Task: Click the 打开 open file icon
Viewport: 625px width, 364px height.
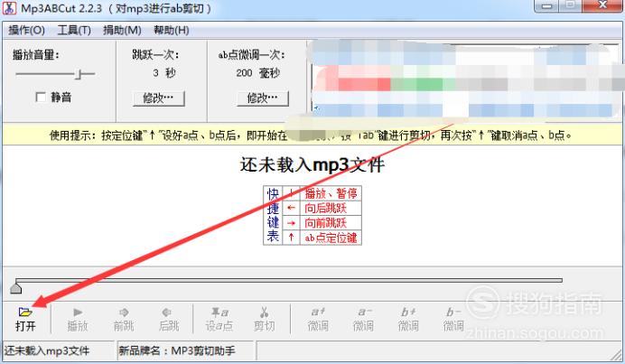Action: click(25, 312)
